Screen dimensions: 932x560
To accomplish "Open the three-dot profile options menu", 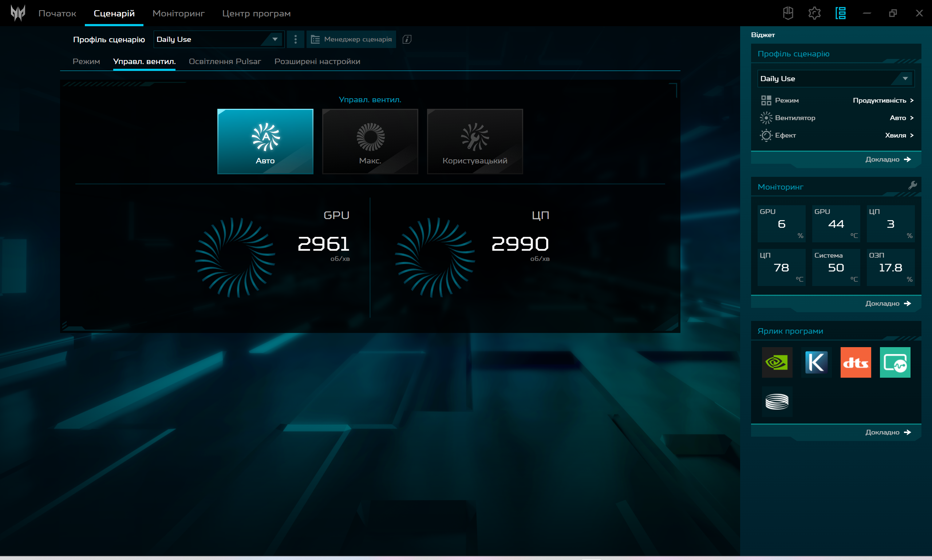I will pos(295,39).
